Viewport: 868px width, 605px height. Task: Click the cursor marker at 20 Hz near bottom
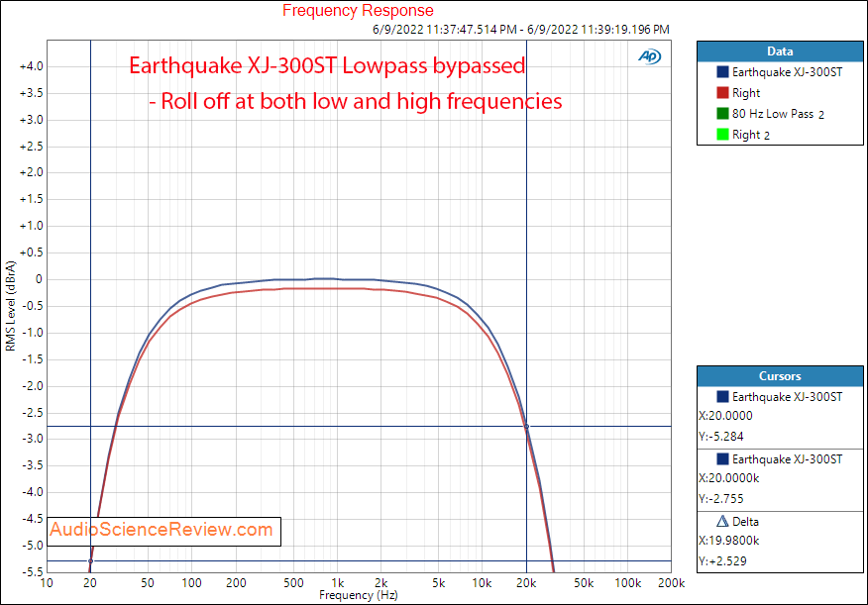pos(91,561)
